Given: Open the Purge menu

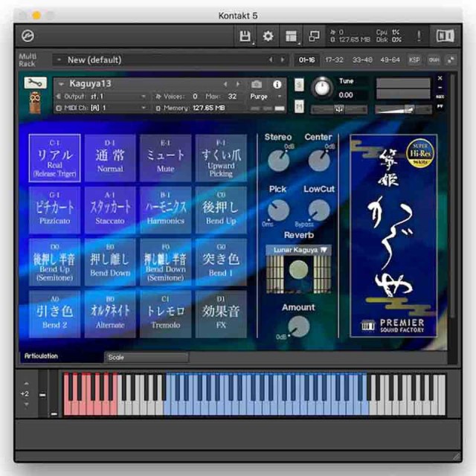Looking at the screenshot, I should pyautogui.click(x=266, y=97).
